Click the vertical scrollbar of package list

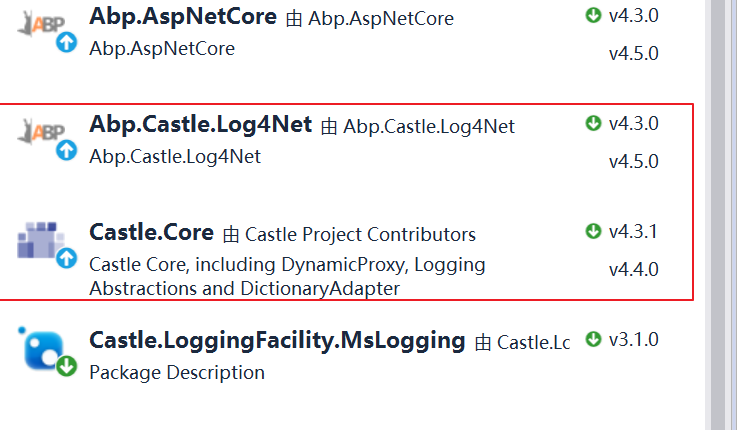724,215
